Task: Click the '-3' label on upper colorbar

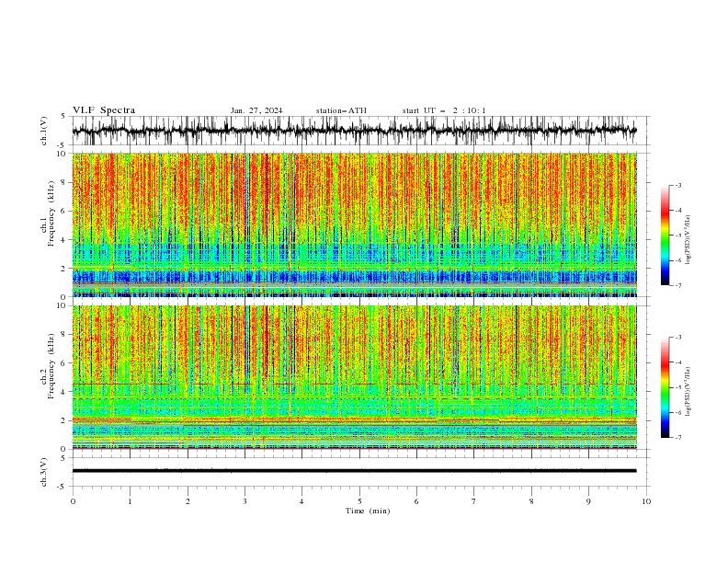Action: 677,185
